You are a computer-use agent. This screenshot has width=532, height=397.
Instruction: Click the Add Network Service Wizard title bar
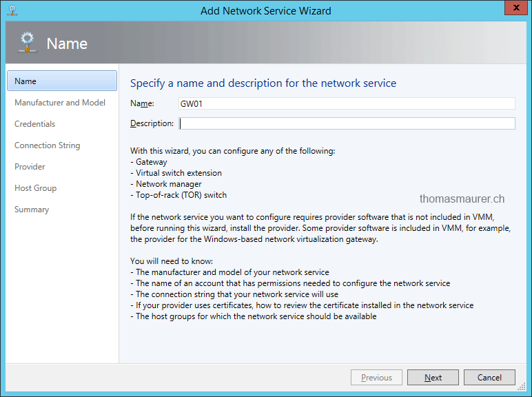tap(265, 10)
